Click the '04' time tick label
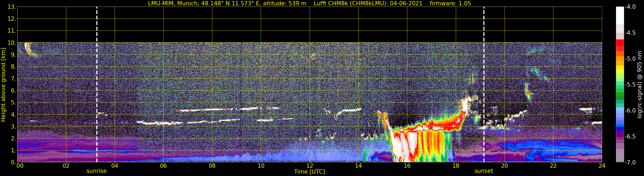The width and height of the screenshot is (644, 176). tap(115, 166)
